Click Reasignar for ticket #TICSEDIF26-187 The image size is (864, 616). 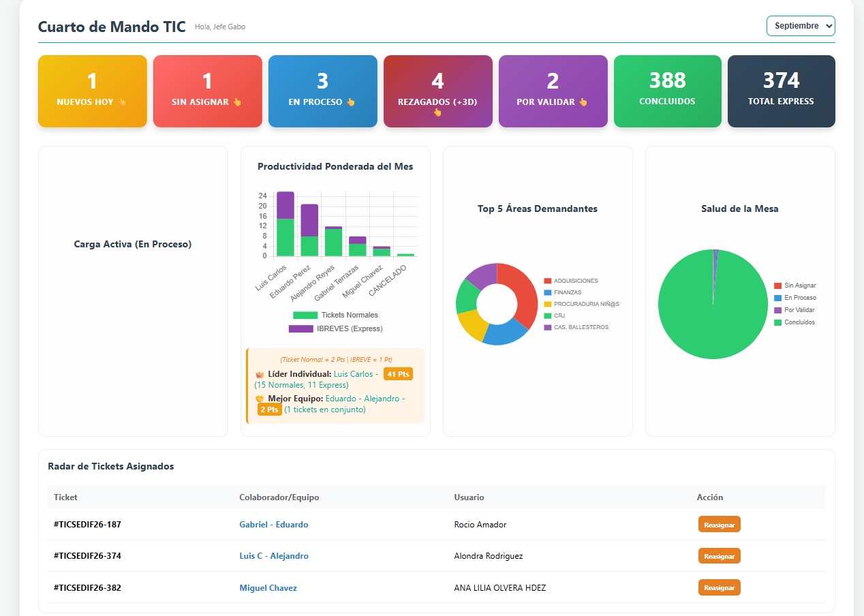pos(720,525)
